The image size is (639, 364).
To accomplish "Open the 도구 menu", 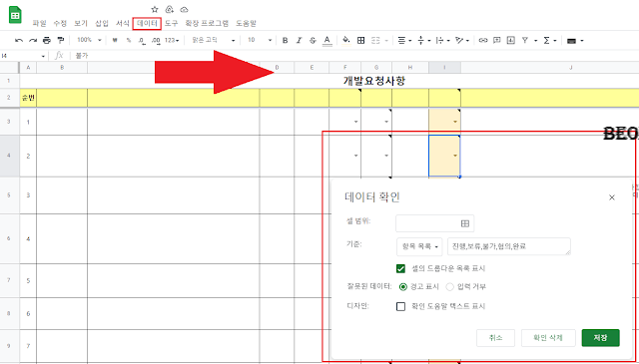I will [171, 24].
